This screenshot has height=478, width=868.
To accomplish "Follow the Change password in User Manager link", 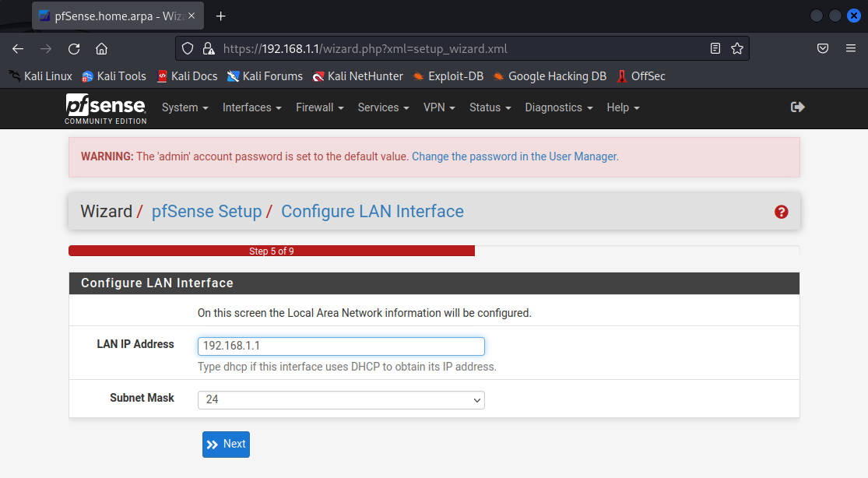I will [515, 156].
